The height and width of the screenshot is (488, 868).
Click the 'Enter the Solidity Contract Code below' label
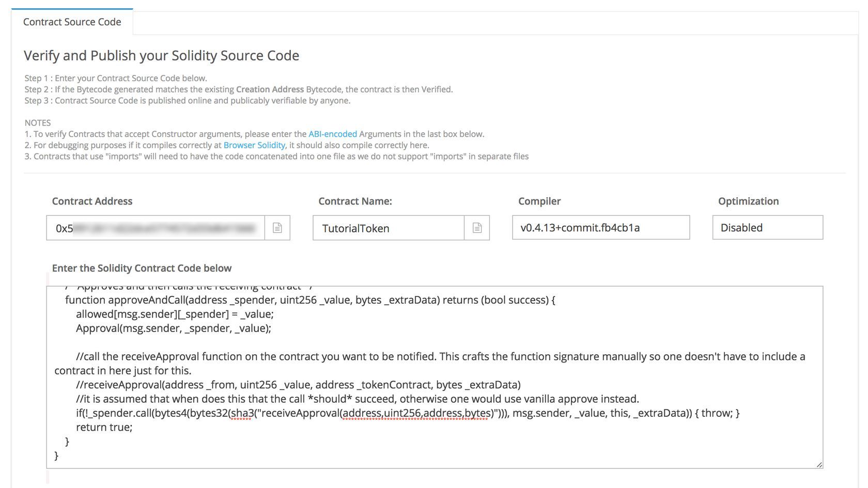tap(142, 268)
